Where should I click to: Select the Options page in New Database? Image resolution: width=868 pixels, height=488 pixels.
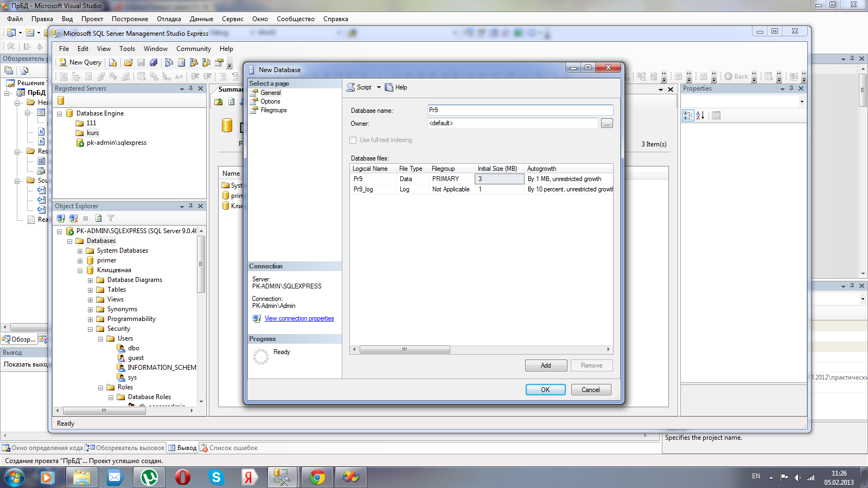tap(270, 101)
